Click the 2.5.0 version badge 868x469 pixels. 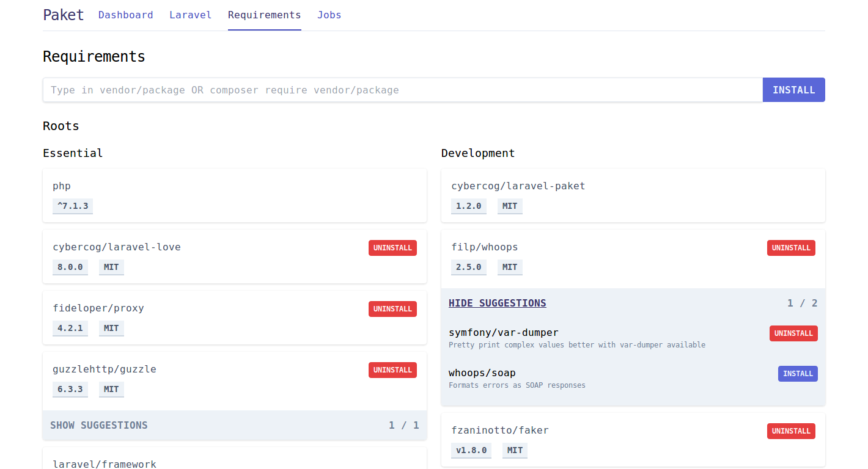click(469, 267)
